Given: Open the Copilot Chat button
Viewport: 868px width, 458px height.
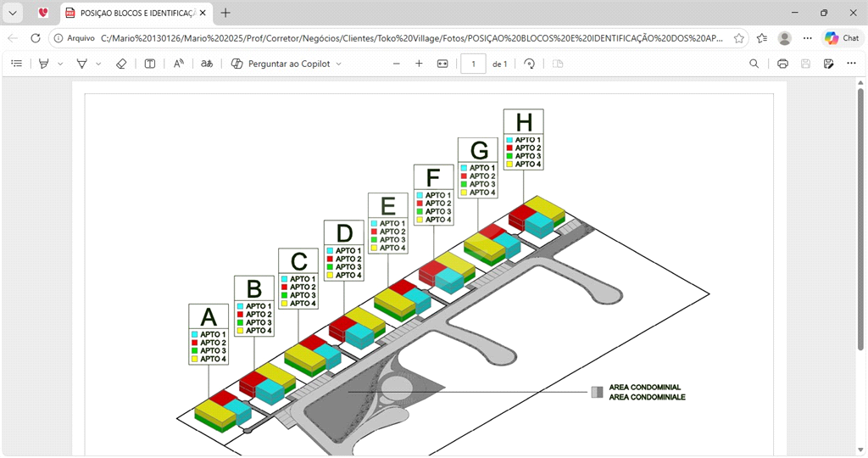Looking at the screenshot, I should coord(842,38).
